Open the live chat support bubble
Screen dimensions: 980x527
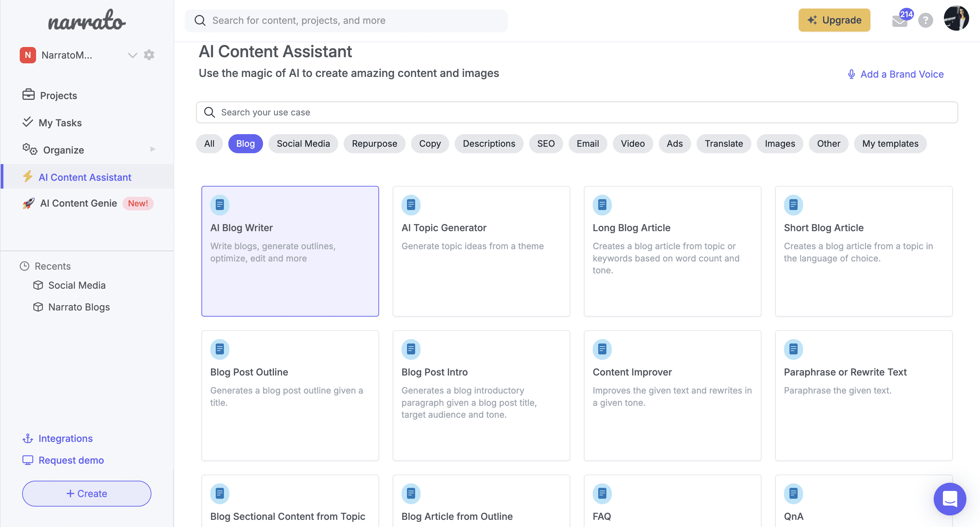click(950, 499)
